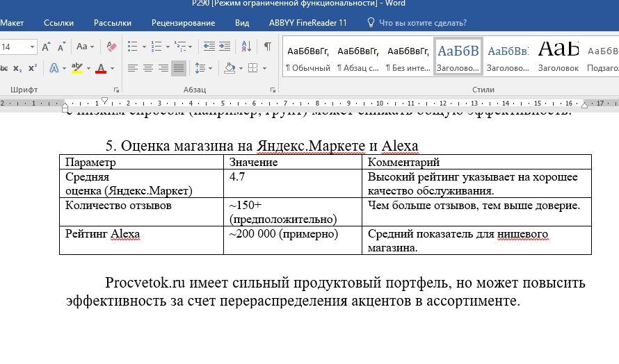This screenshot has height=364, width=619.
Task: Apply subscript formatting
Action: [x=17, y=68]
